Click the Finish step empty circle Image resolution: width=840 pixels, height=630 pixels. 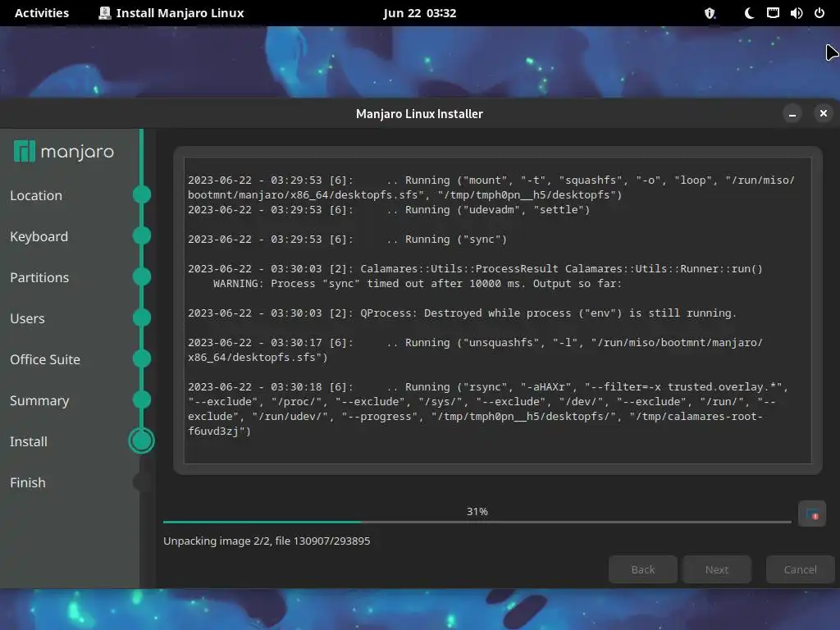[x=141, y=482]
